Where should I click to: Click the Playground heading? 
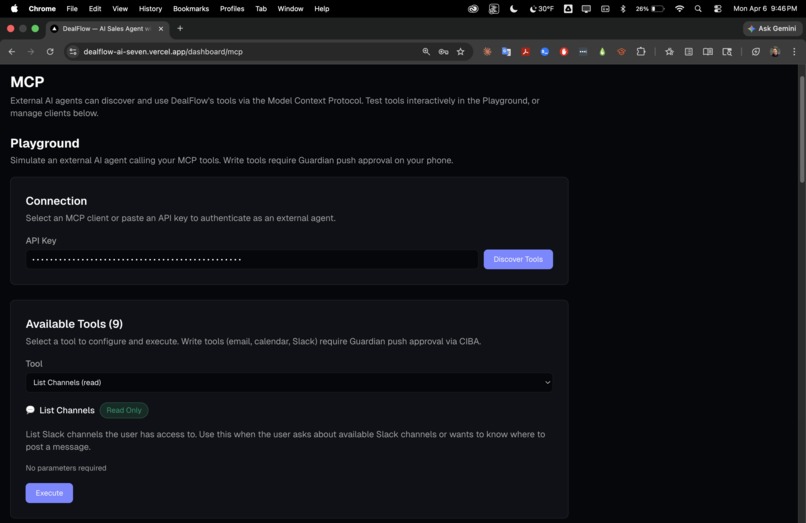pos(45,143)
